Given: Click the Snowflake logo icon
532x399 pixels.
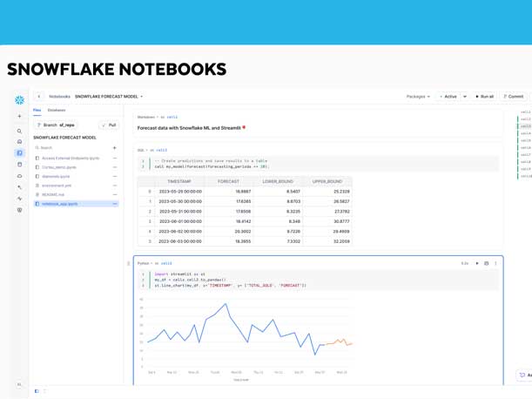Looking at the screenshot, I should click(19, 100).
